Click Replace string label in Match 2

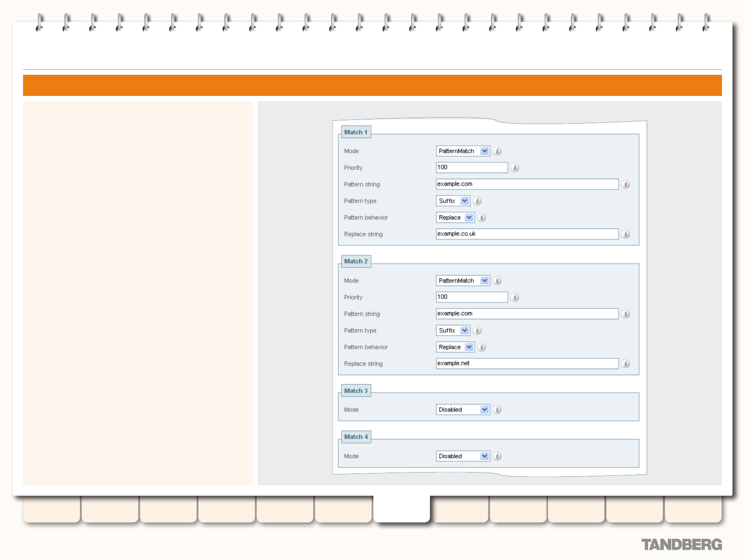[x=364, y=363]
